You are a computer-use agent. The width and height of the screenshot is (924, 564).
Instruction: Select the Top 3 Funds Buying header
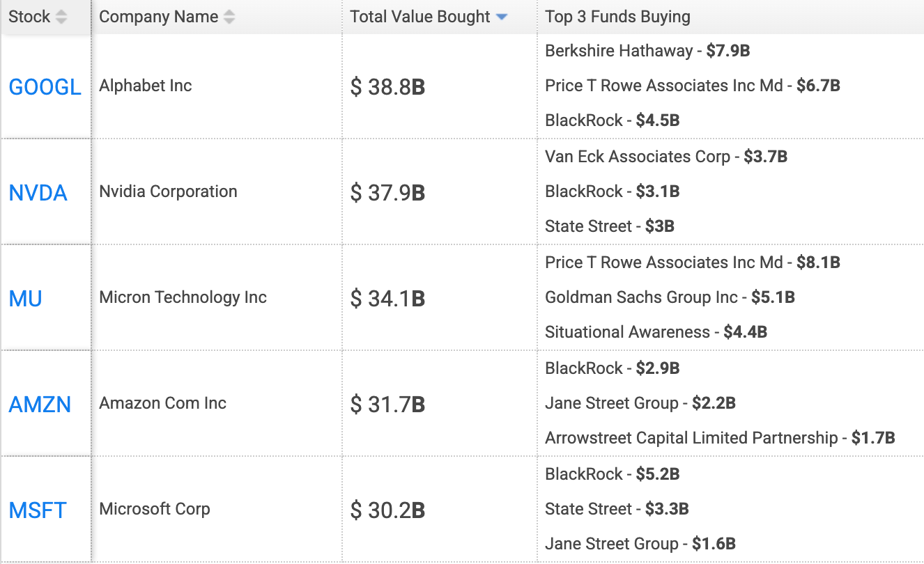(730, 17)
